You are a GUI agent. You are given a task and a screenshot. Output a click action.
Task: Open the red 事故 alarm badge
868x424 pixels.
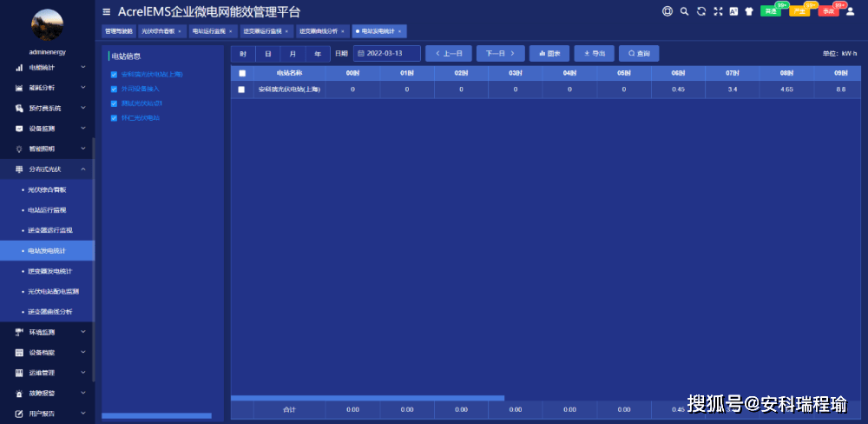827,11
